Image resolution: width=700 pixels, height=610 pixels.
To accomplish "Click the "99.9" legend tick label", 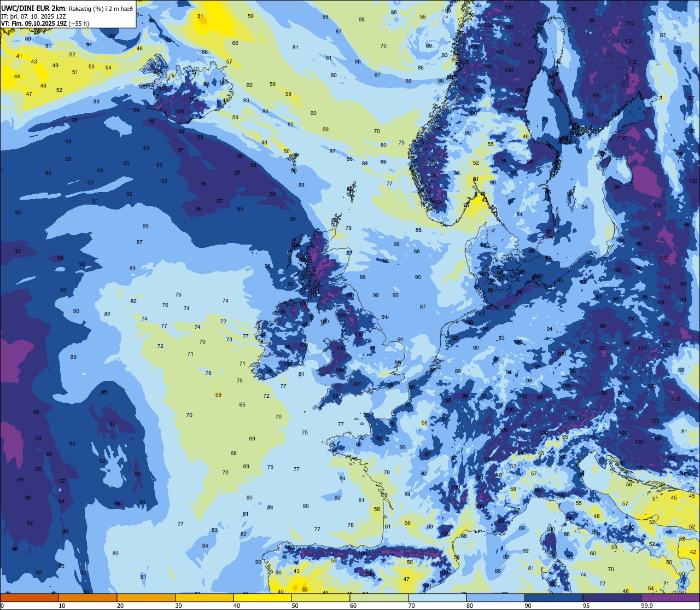I will click(647, 606).
